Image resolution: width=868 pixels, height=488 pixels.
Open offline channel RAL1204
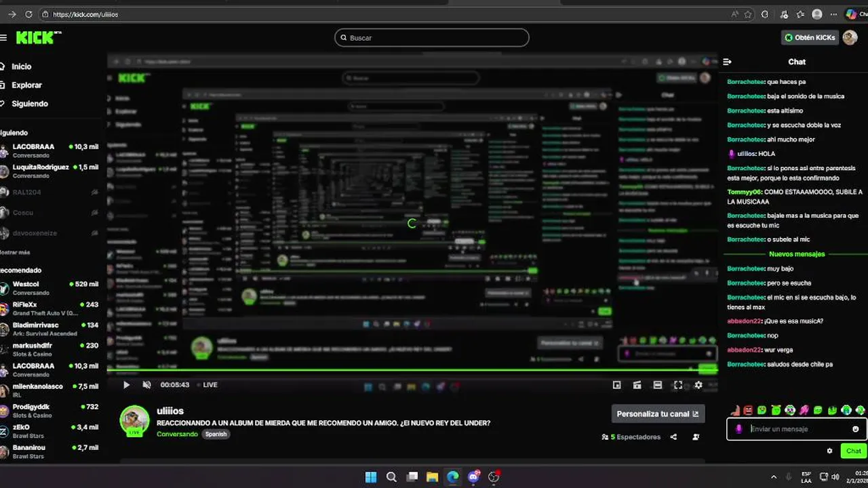tap(49, 192)
